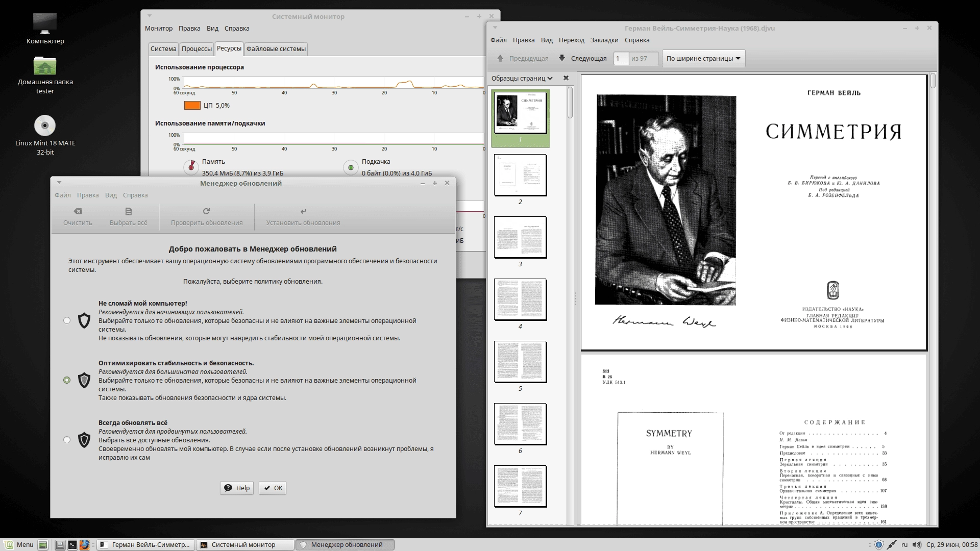Image resolution: width=980 pixels, height=551 pixels.
Task: Click the Выбрать всё toolbar icon
Action: (x=129, y=211)
